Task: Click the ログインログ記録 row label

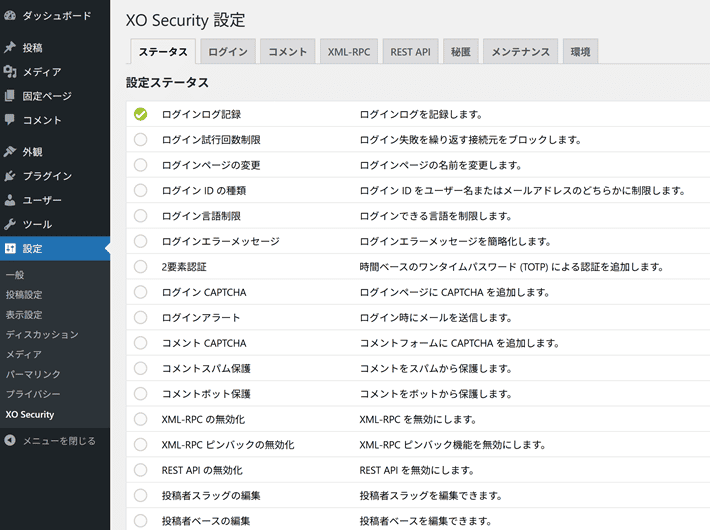Action: tap(201, 114)
